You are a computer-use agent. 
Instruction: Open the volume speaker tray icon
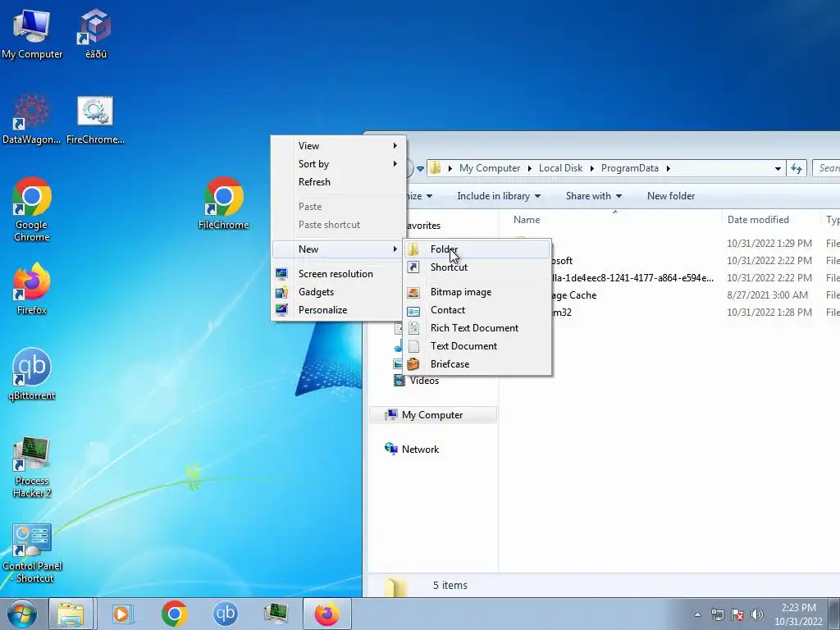pos(756,614)
